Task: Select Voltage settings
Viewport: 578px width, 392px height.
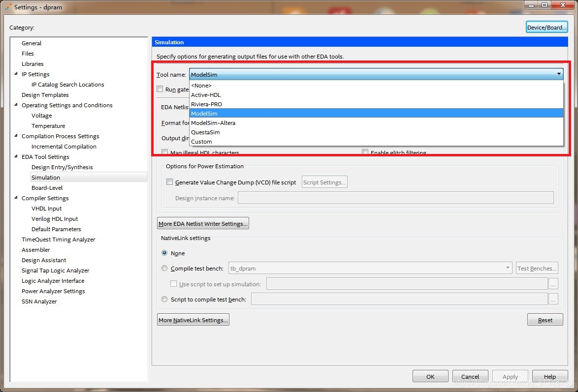Action: [42, 115]
